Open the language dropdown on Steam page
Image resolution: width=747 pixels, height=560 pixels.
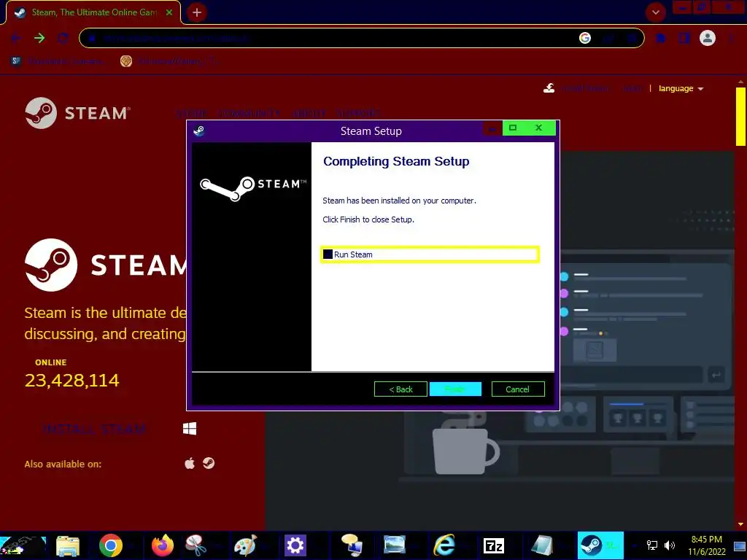681,88
